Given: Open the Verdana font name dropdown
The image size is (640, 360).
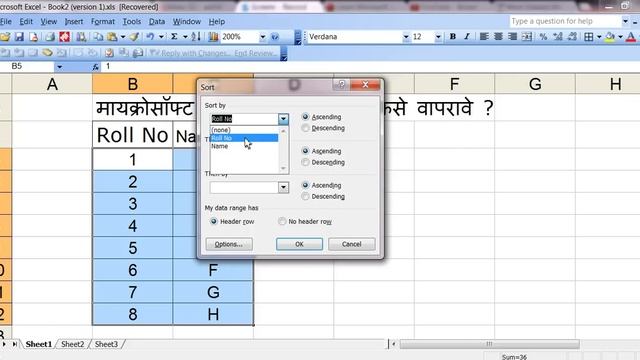Looking at the screenshot, I should tap(406, 37).
